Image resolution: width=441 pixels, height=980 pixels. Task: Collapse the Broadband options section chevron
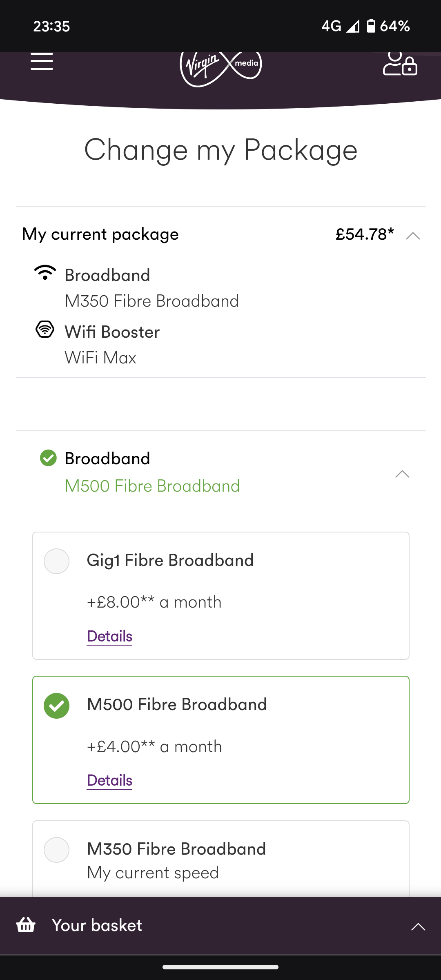[x=402, y=474]
